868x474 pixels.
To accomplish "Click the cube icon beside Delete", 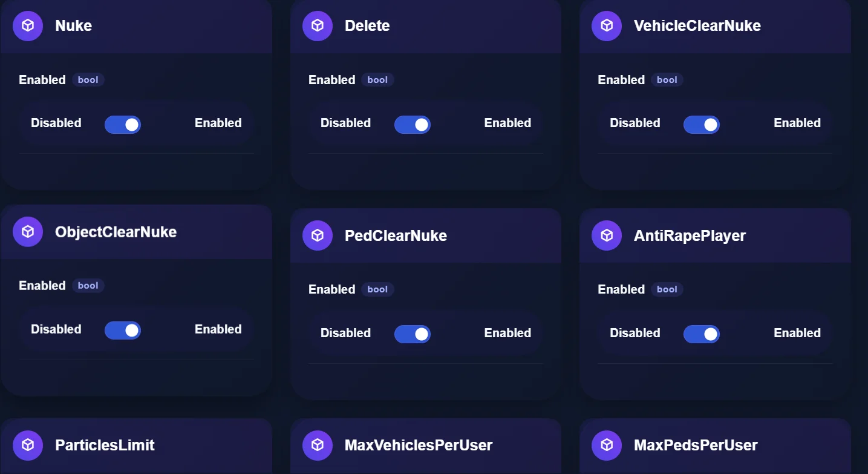I will 318,26.
